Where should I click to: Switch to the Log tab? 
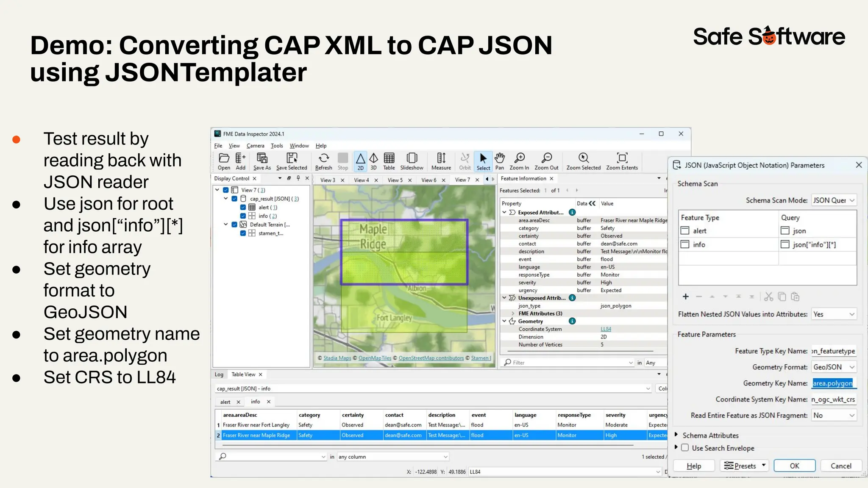tap(219, 374)
